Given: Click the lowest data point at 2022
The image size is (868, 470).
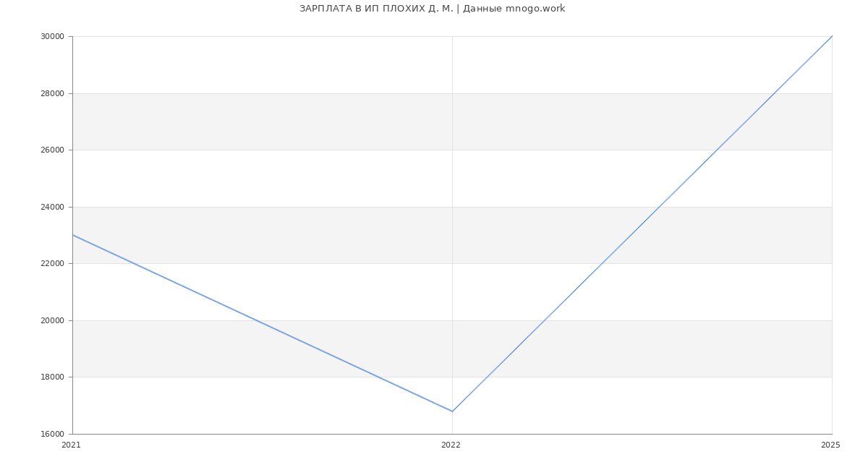Looking at the screenshot, I should (x=452, y=411).
